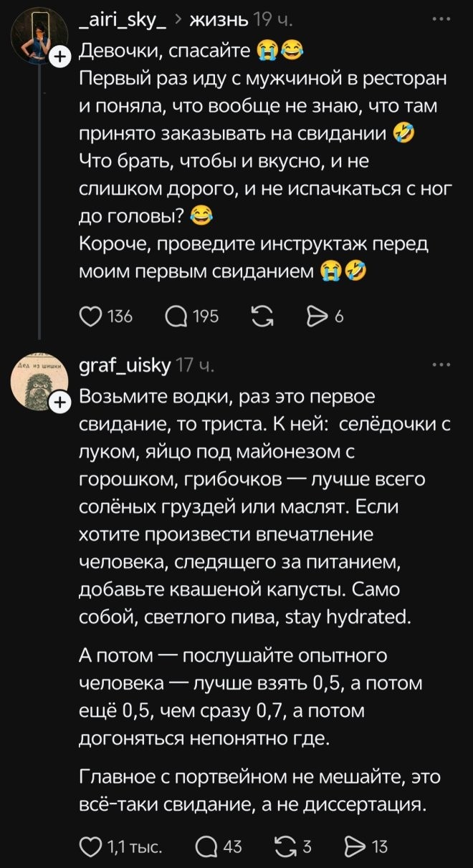This screenshot has height=868, width=473.
Task: Open graf_uisky profile via username
Action: pyautogui.click(x=124, y=367)
